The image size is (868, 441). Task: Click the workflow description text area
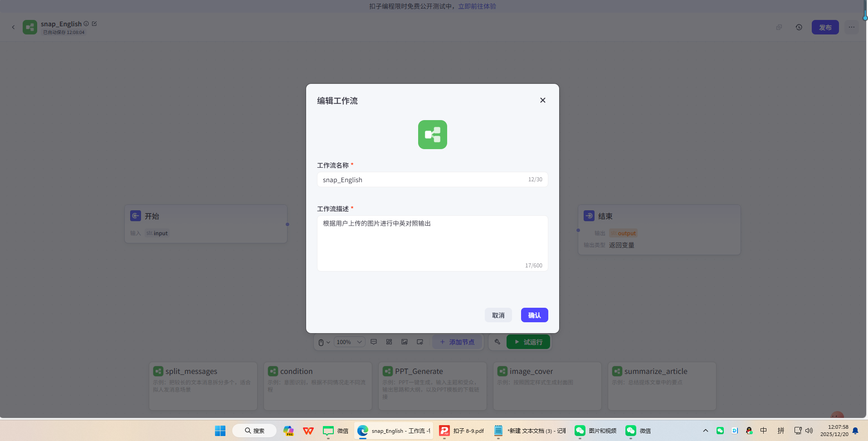tap(432, 243)
